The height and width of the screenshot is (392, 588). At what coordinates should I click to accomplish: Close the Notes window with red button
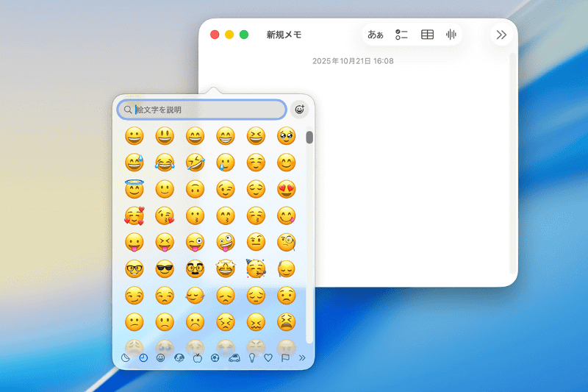[x=215, y=35]
